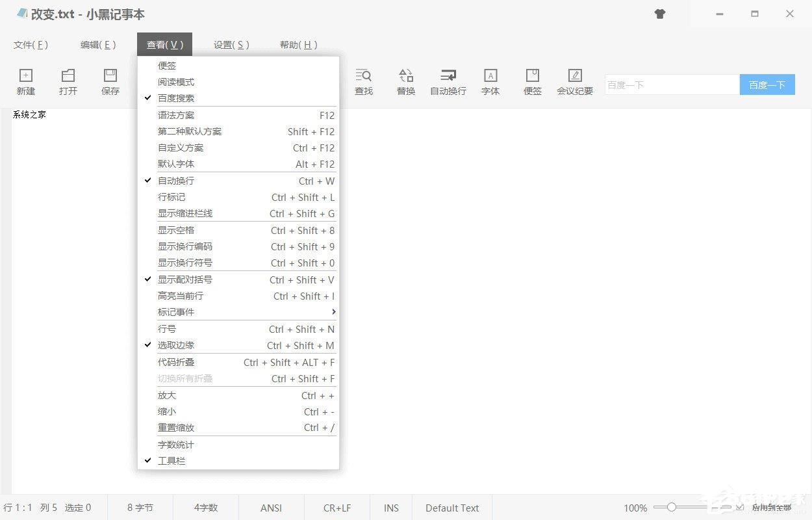812x520 pixels.
Task: Turn on 高亮当前行 option
Action: click(238, 296)
